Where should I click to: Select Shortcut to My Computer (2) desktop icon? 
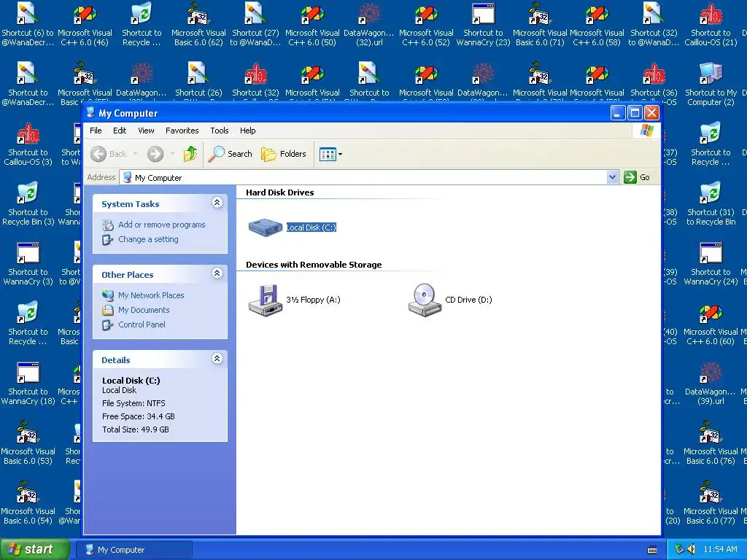tap(711, 85)
